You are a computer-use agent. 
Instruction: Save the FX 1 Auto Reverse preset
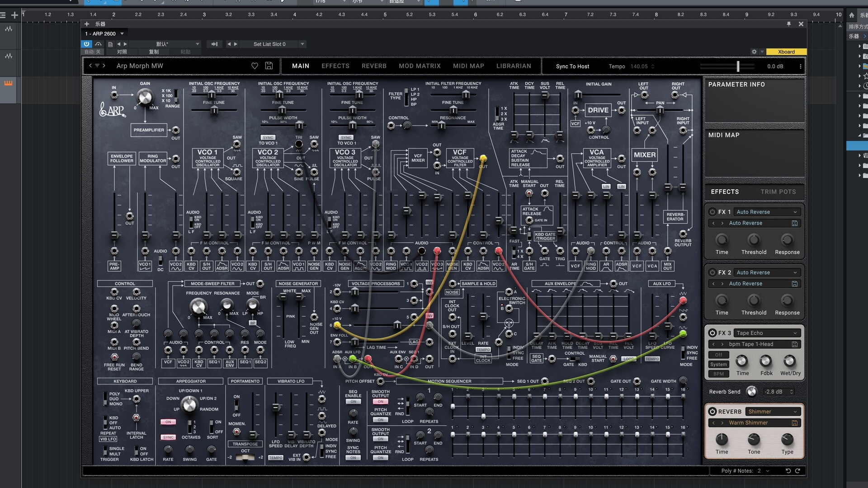pos(794,223)
